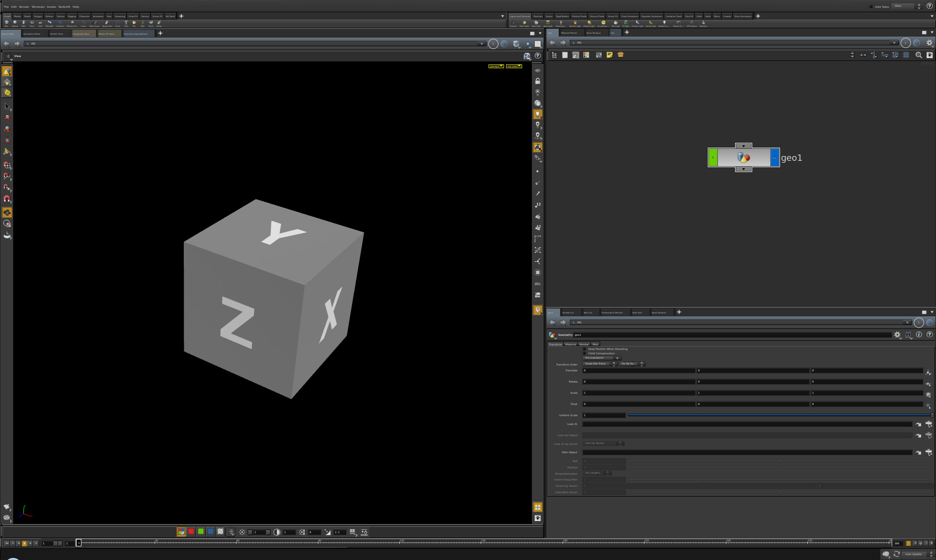The width and height of the screenshot is (936, 560).
Task: Open the persp viewport camera menu
Action: (x=496, y=66)
